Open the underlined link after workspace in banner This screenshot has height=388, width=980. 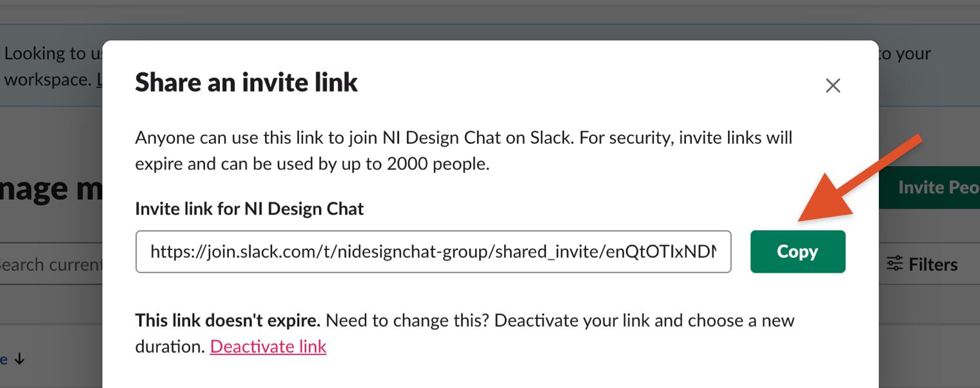[x=99, y=80]
